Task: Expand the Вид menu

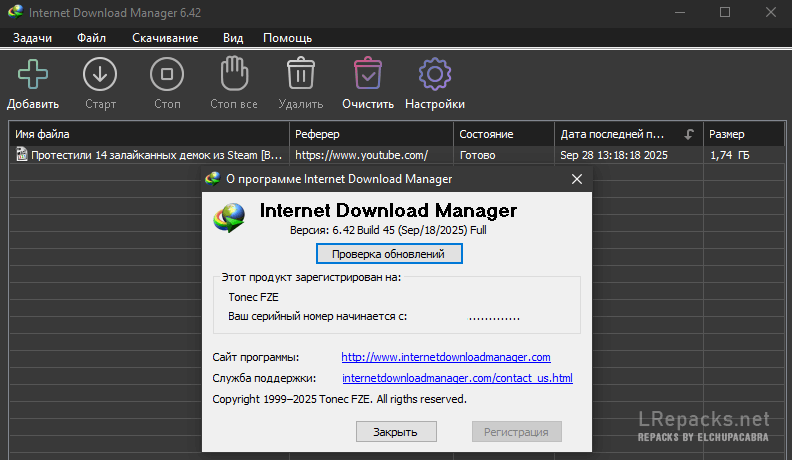Action: pos(233,38)
